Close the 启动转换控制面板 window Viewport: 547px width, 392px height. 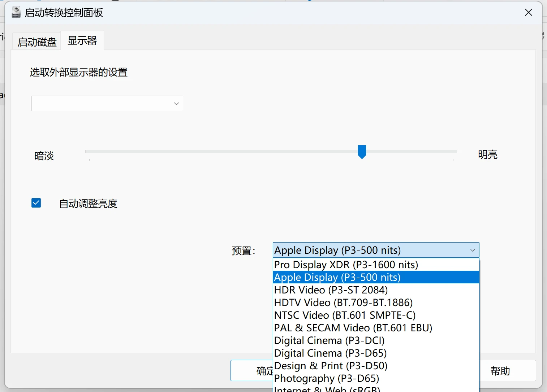coord(528,13)
